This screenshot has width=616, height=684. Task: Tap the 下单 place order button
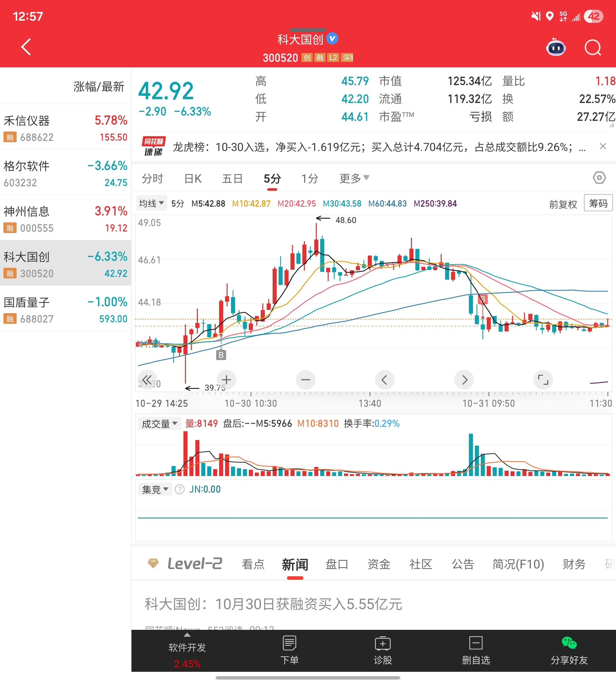[290, 650]
